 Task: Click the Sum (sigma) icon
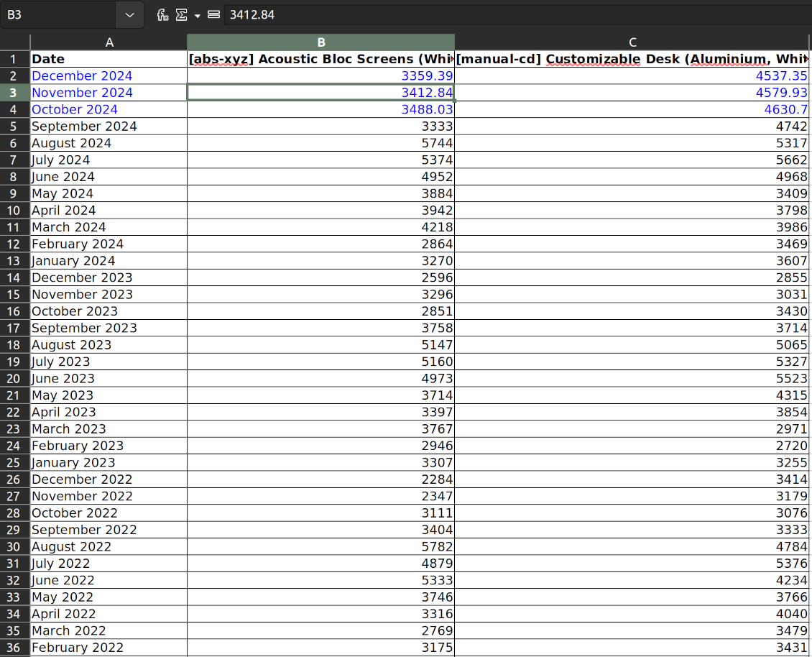pyautogui.click(x=181, y=14)
